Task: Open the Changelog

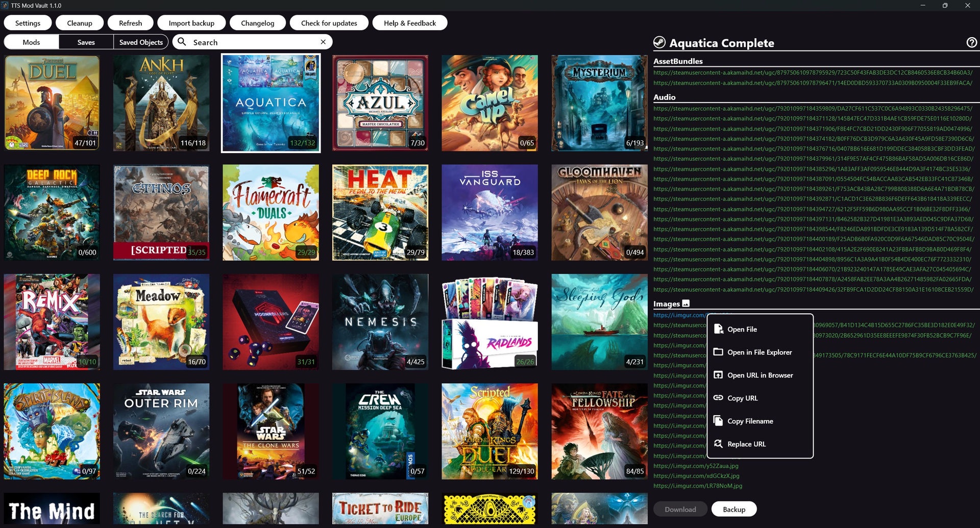Action: point(257,23)
